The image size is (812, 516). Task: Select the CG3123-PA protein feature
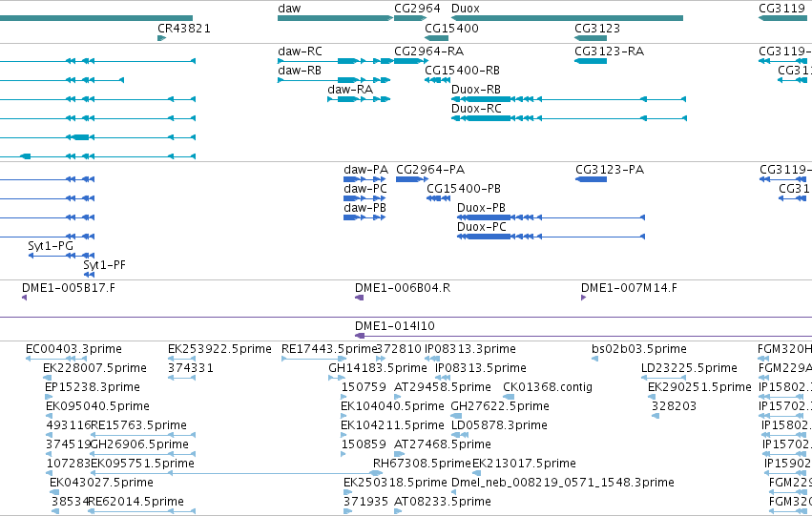pos(591,179)
